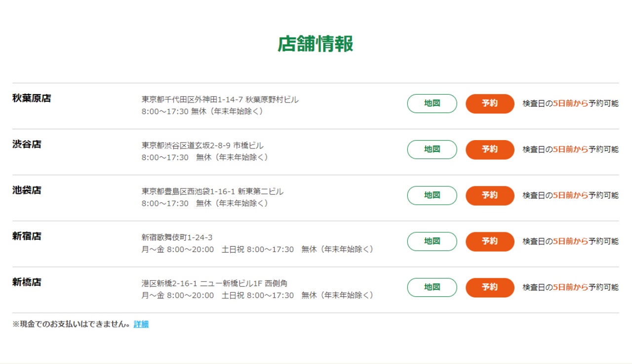
Task: Open the 詳細 link about cash payment
Action: point(141,325)
